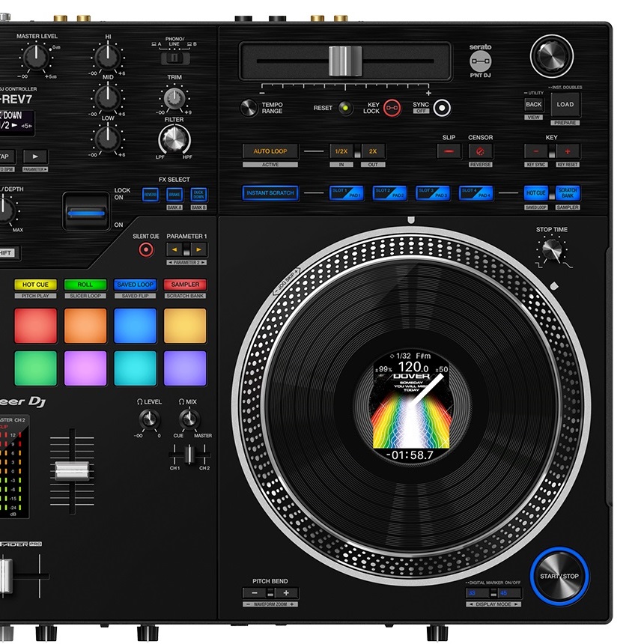Click the TEMPO RANGE knob

tap(249, 108)
